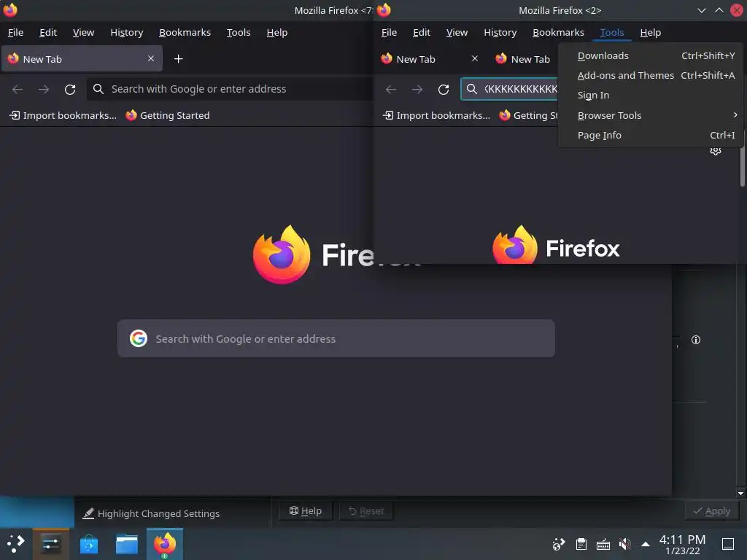The height and width of the screenshot is (560, 747).
Task: Click search icon in left address bar
Action: point(98,89)
